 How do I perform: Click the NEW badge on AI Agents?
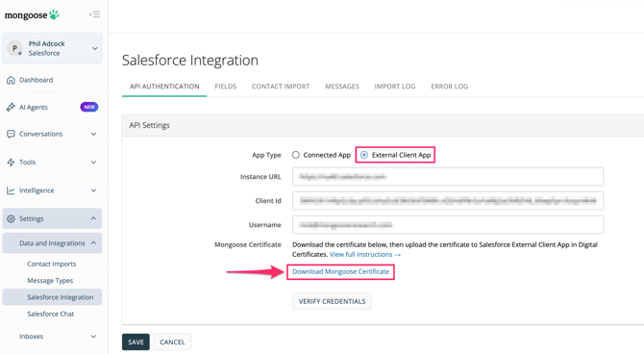point(89,107)
